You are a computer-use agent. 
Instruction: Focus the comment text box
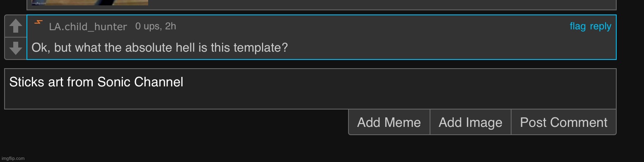coord(310,89)
